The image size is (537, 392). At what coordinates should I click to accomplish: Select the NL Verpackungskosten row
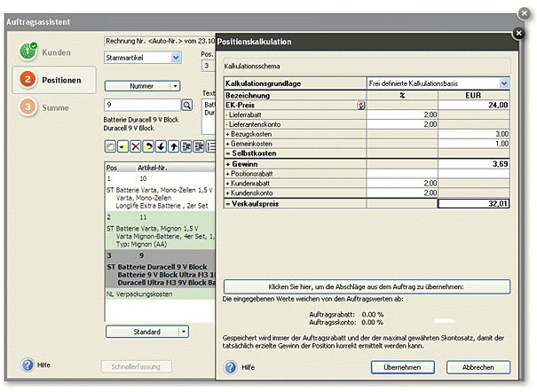pyautogui.click(x=161, y=294)
